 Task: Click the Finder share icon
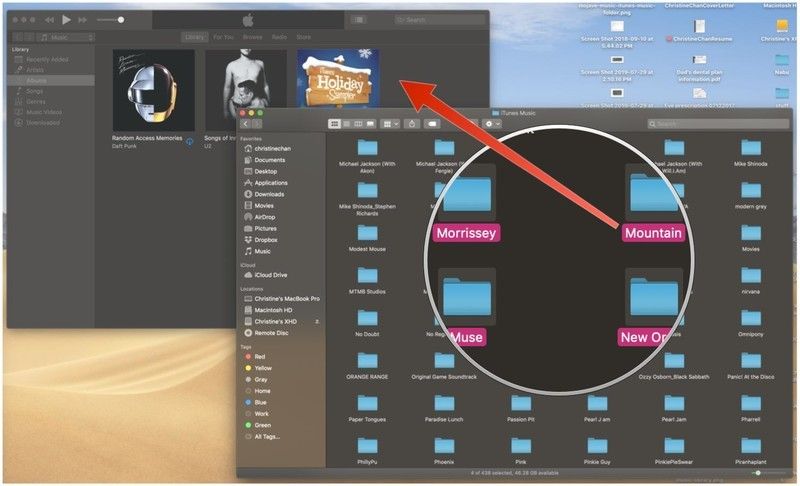412,124
